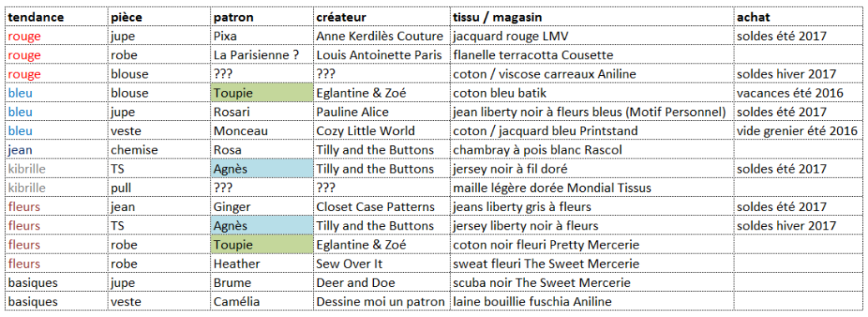The width and height of the screenshot is (868, 317).
Task: Click "flanelle terracotta Cousette" cell
Action: click(593, 55)
